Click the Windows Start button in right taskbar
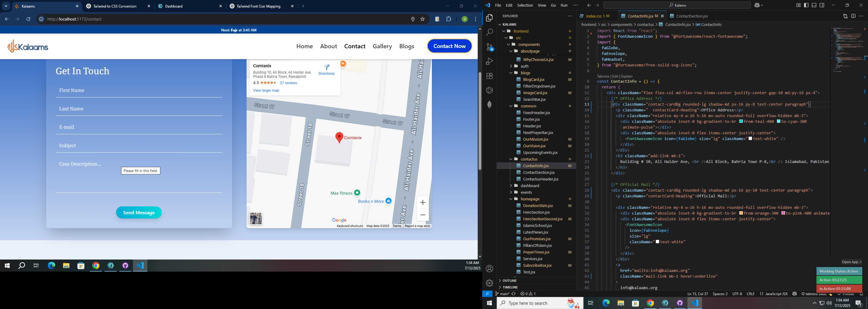The height and width of the screenshot is (309, 868). 489,303
